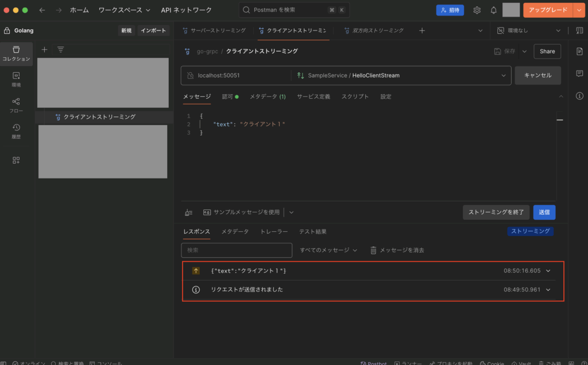The image size is (588, 365).
Task: Open the sample message options chevron
Action: pyautogui.click(x=291, y=212)
